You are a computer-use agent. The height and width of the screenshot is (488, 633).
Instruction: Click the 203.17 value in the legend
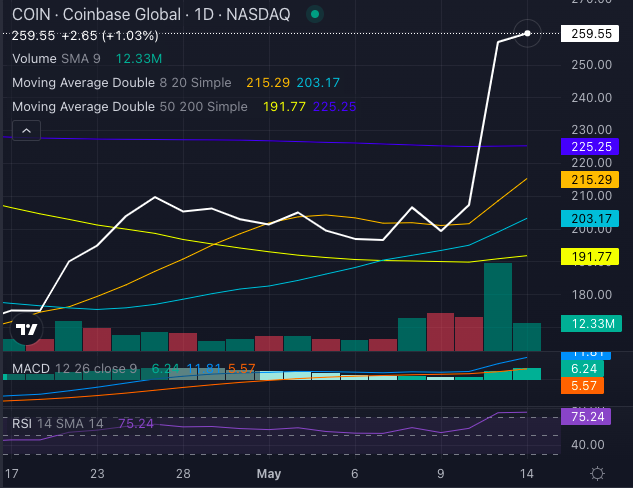(318, 83)
